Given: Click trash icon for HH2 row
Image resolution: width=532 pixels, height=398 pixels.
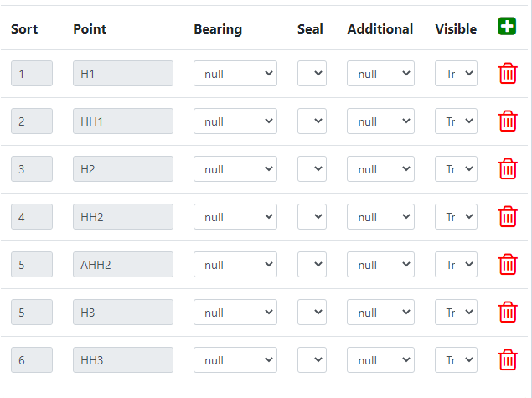Looking at the screenshot, I should [x=508, y=216].
